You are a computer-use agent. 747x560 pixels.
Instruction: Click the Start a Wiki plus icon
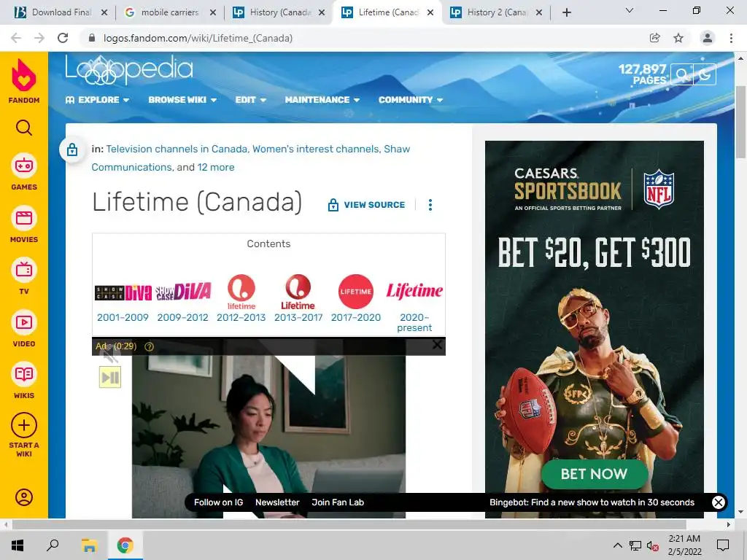(x=24, y=425)
